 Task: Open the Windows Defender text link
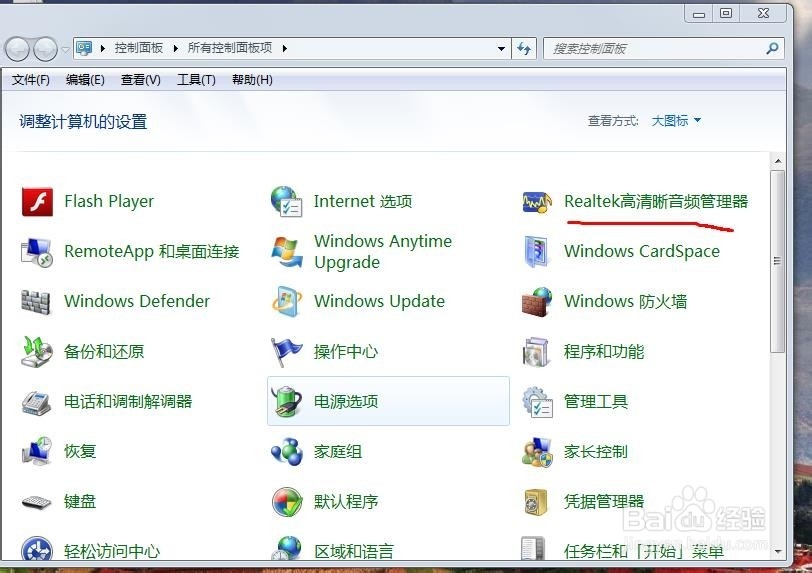[137, 301]
